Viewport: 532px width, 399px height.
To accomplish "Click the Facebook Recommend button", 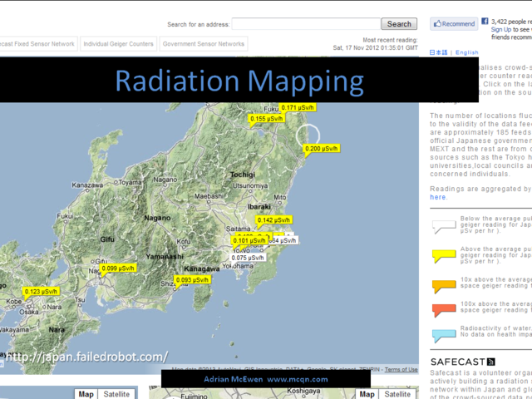I will pyautogui.click(x=454, y=24).
